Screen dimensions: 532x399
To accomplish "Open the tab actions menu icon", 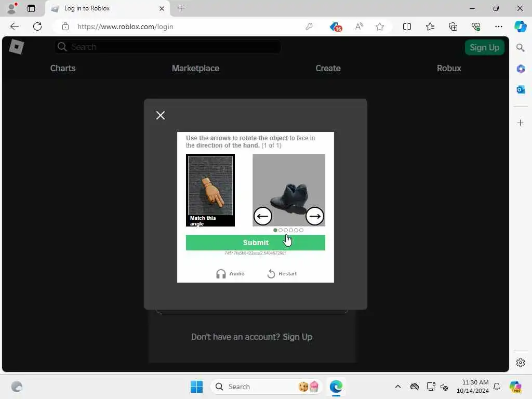I will click(x=31, y=8).
